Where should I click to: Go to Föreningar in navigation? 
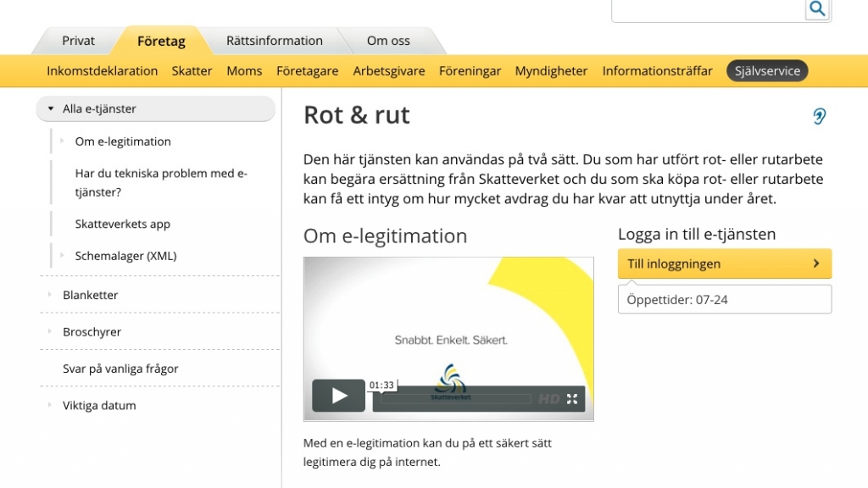[470, 71]
